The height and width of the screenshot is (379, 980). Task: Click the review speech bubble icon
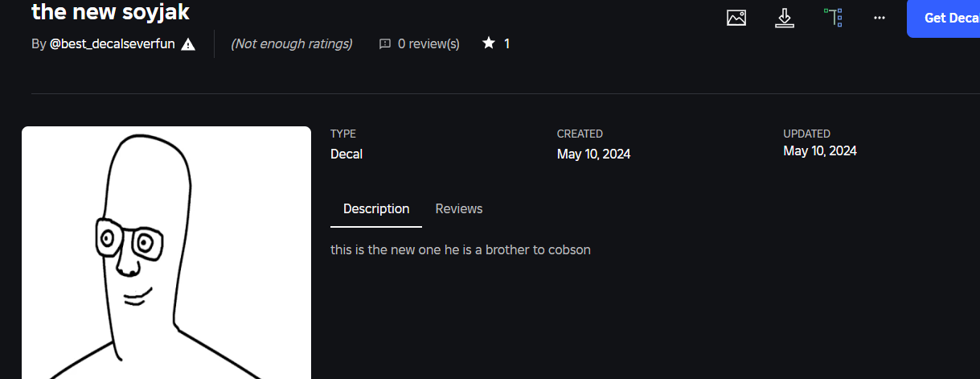[x=385, y=44]
